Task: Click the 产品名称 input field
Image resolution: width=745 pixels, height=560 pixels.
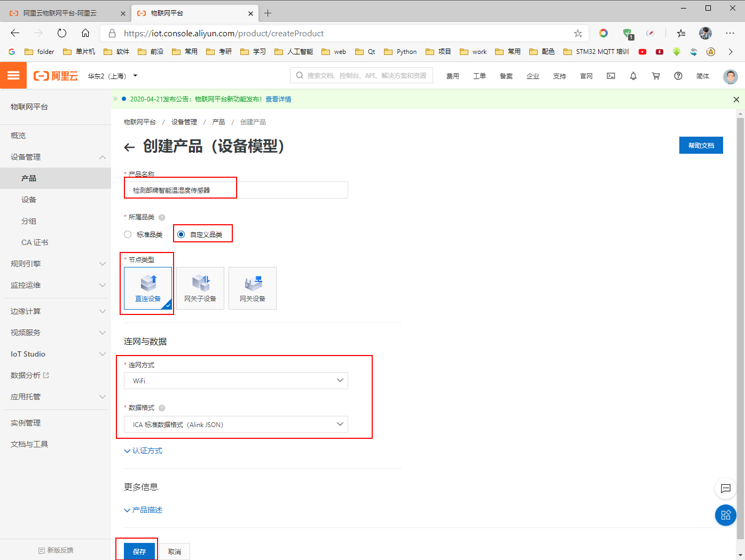Action: click(236, 190)
